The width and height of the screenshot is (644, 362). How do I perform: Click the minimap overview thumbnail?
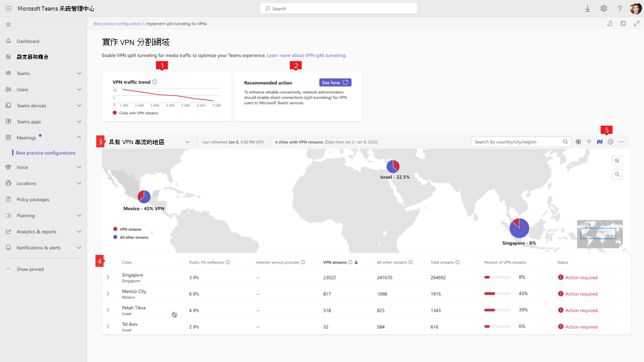(600, 234)
